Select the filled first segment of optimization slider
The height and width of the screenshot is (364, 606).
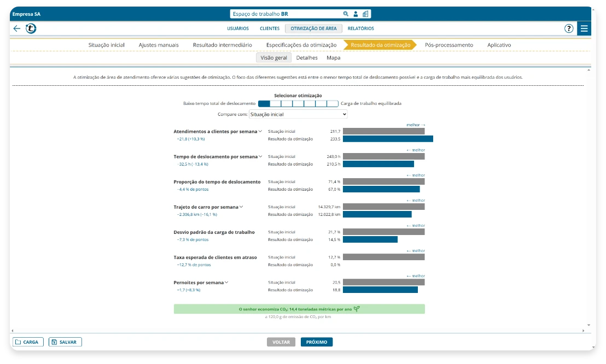point(264,103)
